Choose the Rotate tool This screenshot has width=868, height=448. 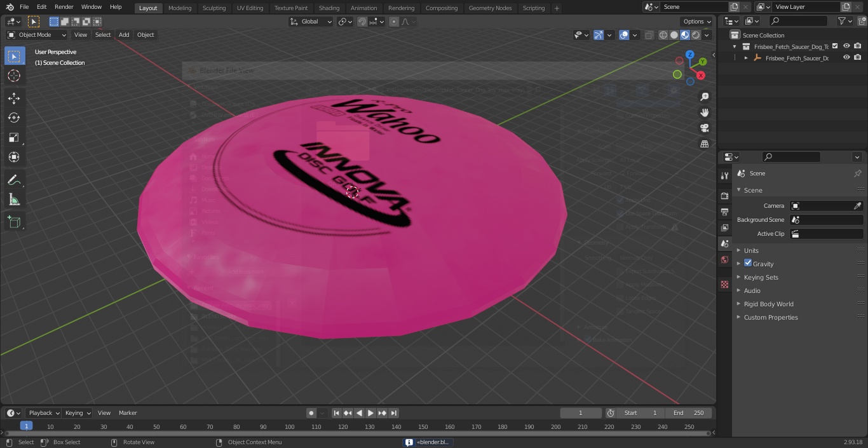click(x=14, y=118)
